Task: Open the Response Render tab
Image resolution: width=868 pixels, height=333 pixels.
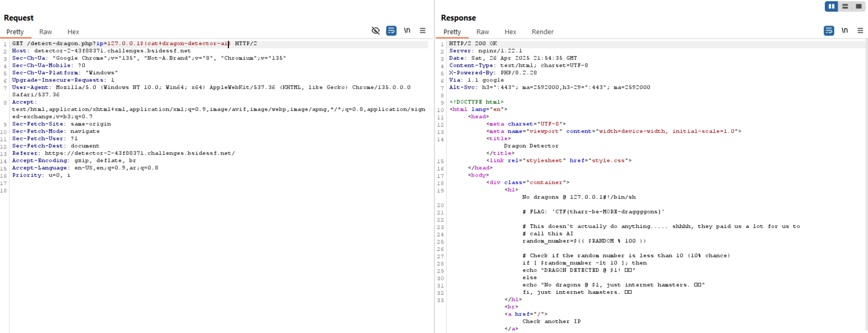Action: coord(542,32)
